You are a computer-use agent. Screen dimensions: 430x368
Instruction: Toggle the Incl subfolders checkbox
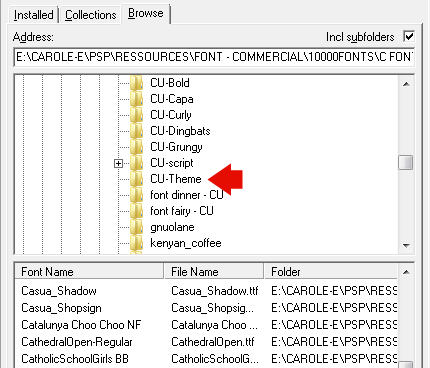[409, 36]
